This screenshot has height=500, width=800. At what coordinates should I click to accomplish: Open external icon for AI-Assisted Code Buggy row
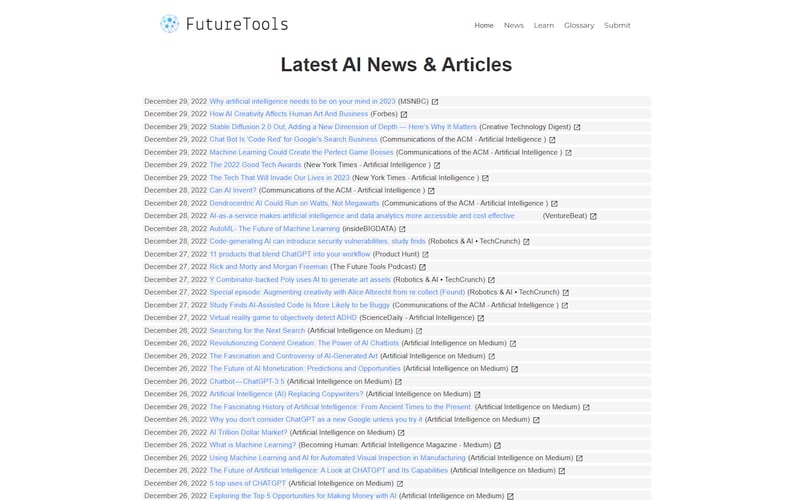565,306
